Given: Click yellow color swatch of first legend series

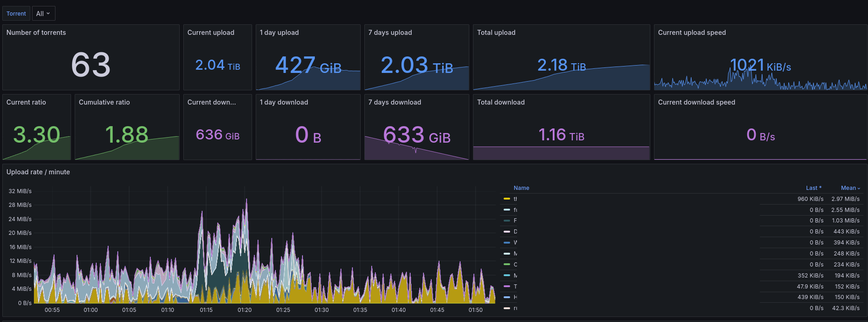Looking at the screenshot, I should [x=507, y=199].
